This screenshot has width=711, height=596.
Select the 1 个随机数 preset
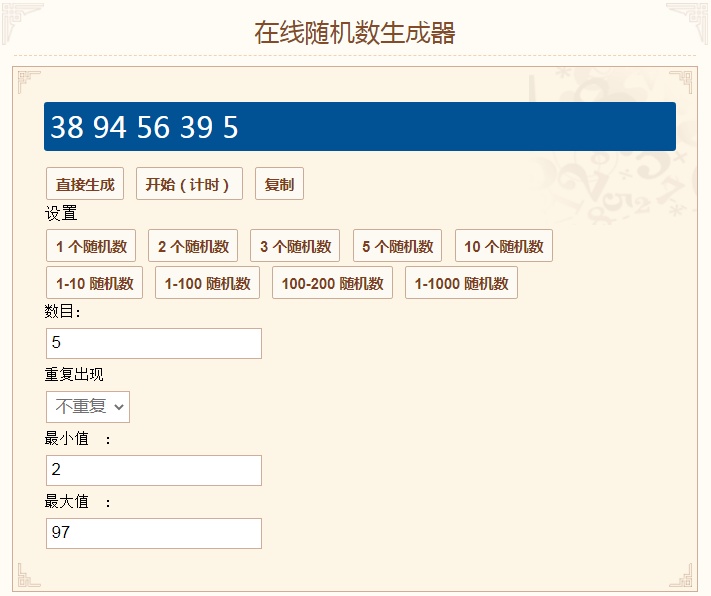[91, 246]
